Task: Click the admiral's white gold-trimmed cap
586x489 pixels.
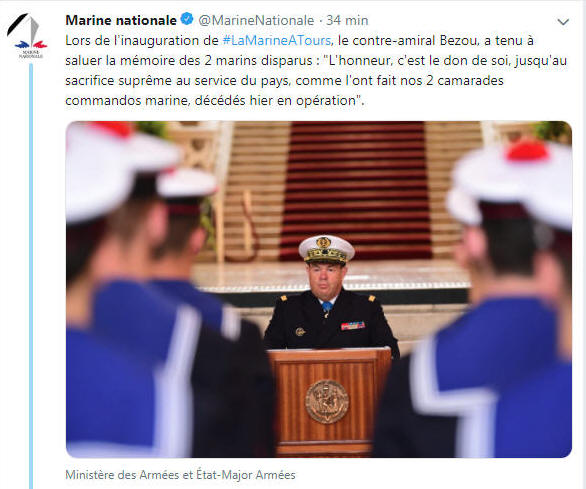Action: tap(326, 249)
